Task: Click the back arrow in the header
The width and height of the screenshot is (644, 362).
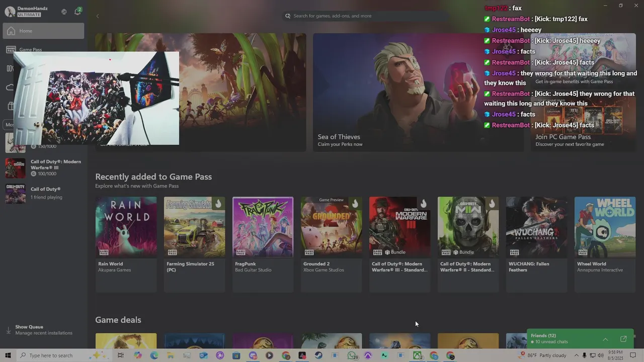Action: pyautogui.click(x=98, y=16)
